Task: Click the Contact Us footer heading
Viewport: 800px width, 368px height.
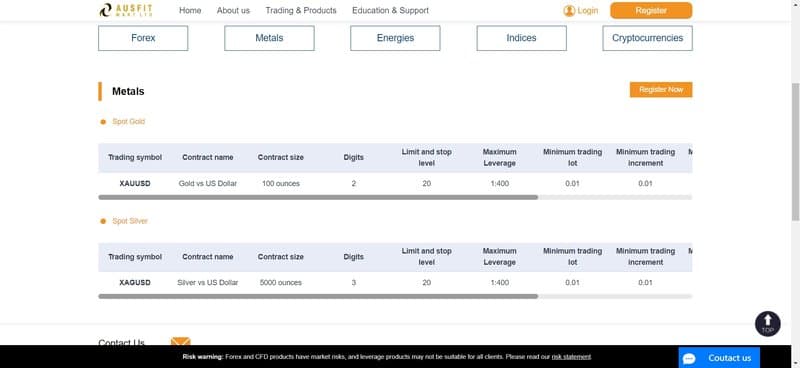Action: 121,342
